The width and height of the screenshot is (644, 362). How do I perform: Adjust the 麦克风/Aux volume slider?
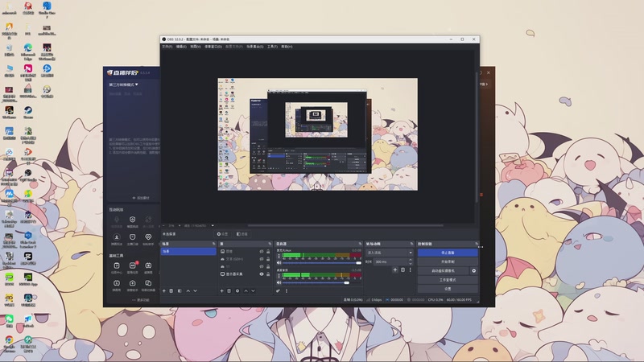(321, 263)
